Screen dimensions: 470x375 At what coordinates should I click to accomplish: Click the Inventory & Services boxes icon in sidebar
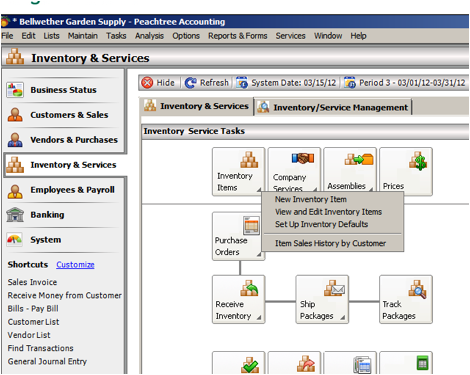(15, 165)
